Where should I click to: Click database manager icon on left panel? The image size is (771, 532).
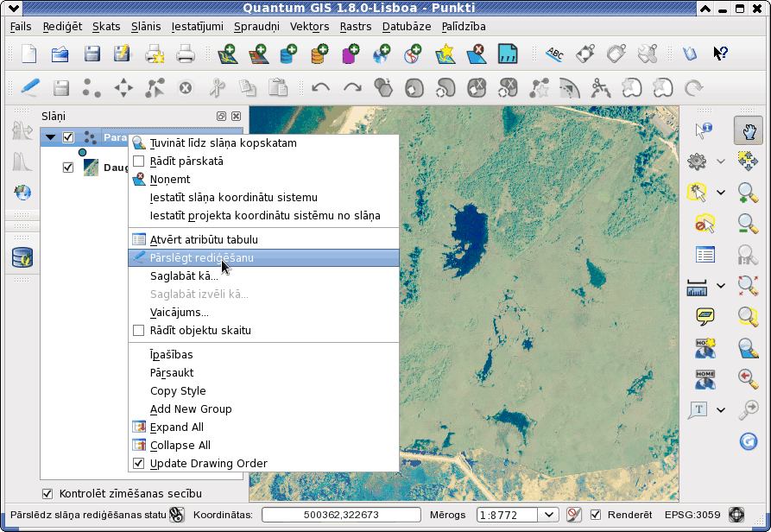point(22,257)
